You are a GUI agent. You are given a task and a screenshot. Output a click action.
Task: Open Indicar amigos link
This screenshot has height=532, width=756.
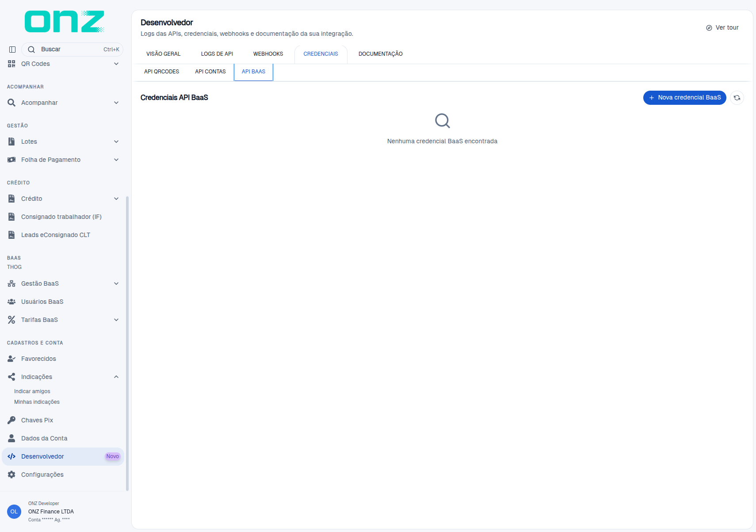pyautogui.click(x=32, y=391)
